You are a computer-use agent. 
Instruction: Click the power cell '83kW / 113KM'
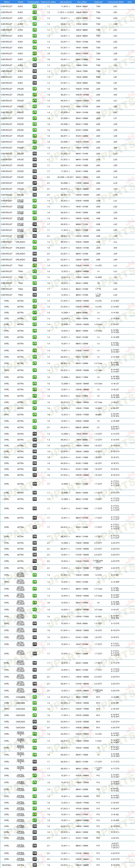tap(82, 124)
